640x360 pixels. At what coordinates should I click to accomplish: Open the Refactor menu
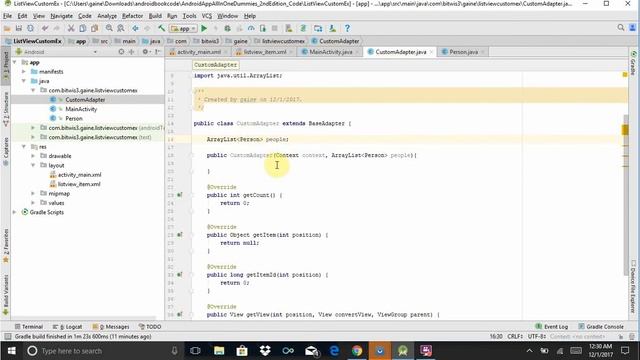pyautogui.click(x=133, y=16)
